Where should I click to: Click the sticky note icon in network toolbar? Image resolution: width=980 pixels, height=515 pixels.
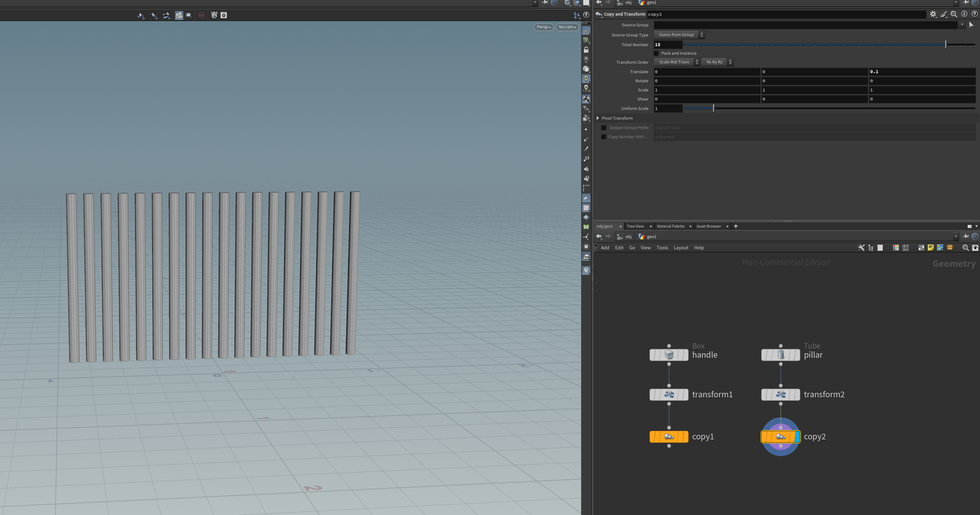click(x=930, y=248)
